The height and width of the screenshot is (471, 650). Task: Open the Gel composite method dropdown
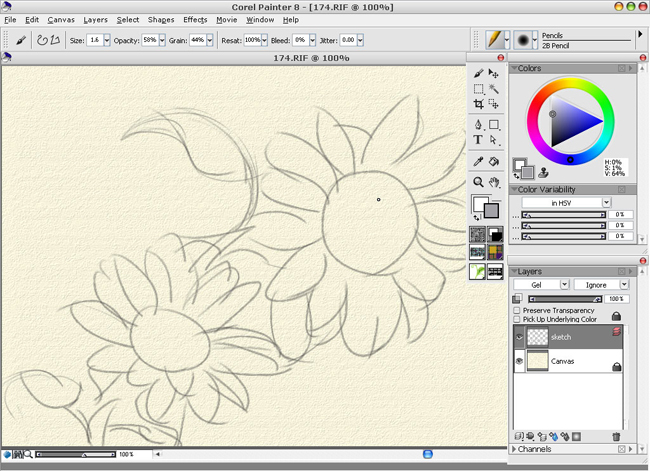click(541, 284)
